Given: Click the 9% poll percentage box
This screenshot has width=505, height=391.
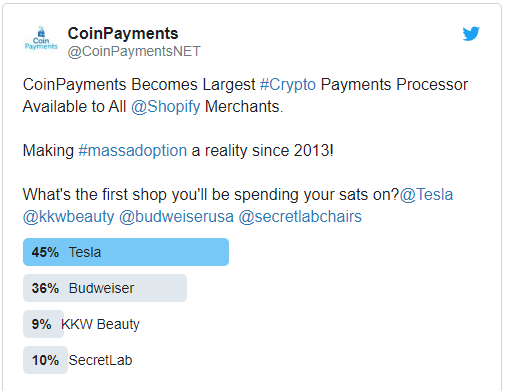Looking at the screenshot, I should [x=43, y=324].
